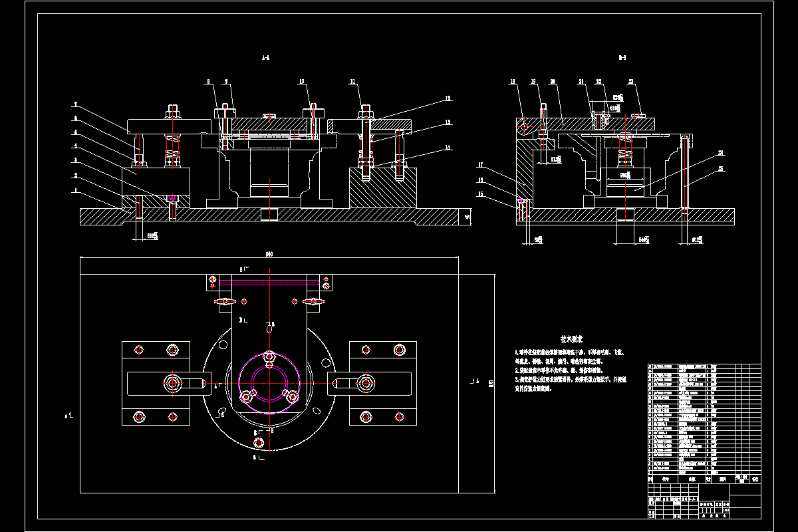Screen dimensions: 798x532
Task: Click part callout number 1
Action: [76, 190]
